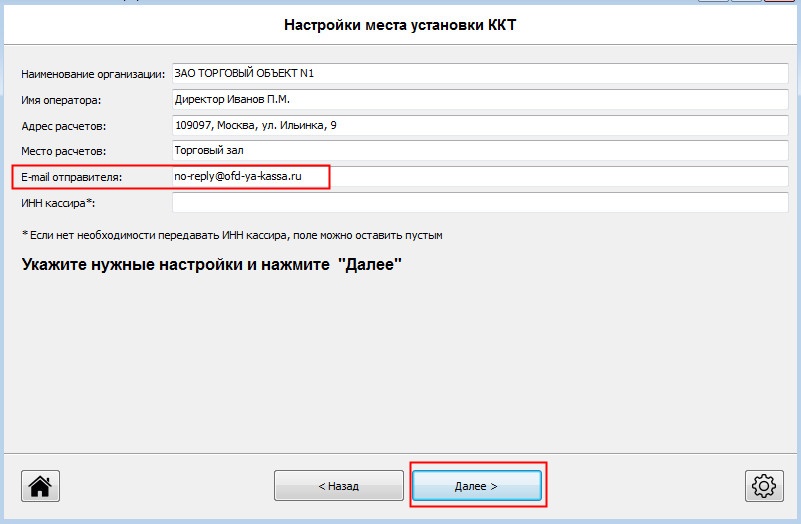The width and height of the screenshot is (801, 524).
Task: Click the "Место расчетов:" label
Action: pos(64,152)
